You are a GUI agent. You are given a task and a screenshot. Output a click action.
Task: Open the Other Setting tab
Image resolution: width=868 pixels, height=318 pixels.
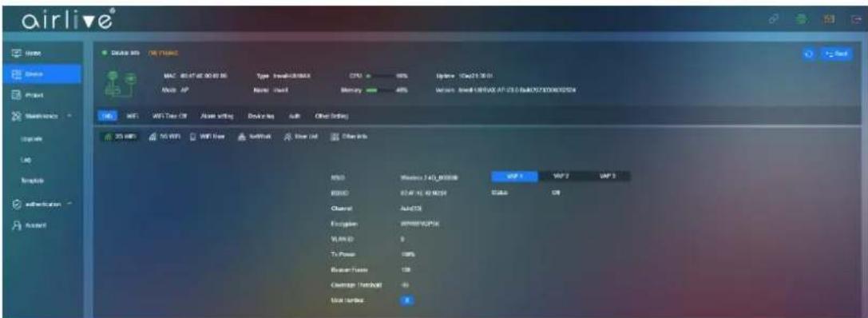pyautogui.click(x=331, y=116)
